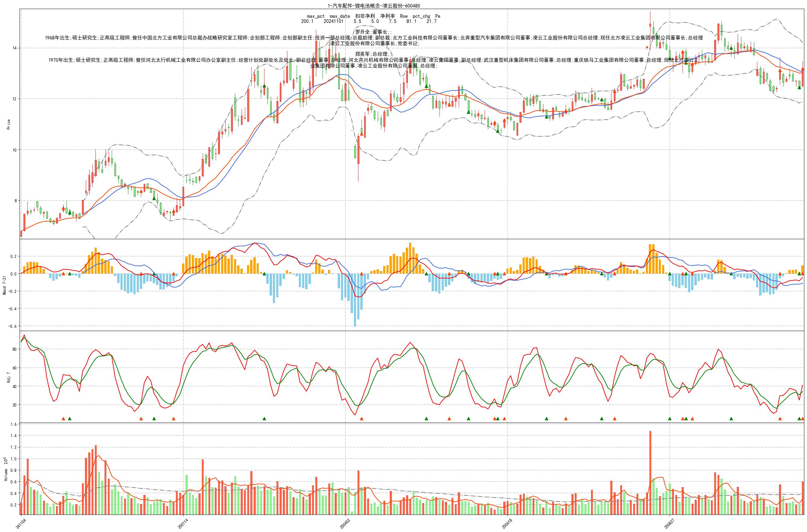807x532 pixels.
Task: Click the Macd 7-21 axis label
Action: click(x=5, y=285)
